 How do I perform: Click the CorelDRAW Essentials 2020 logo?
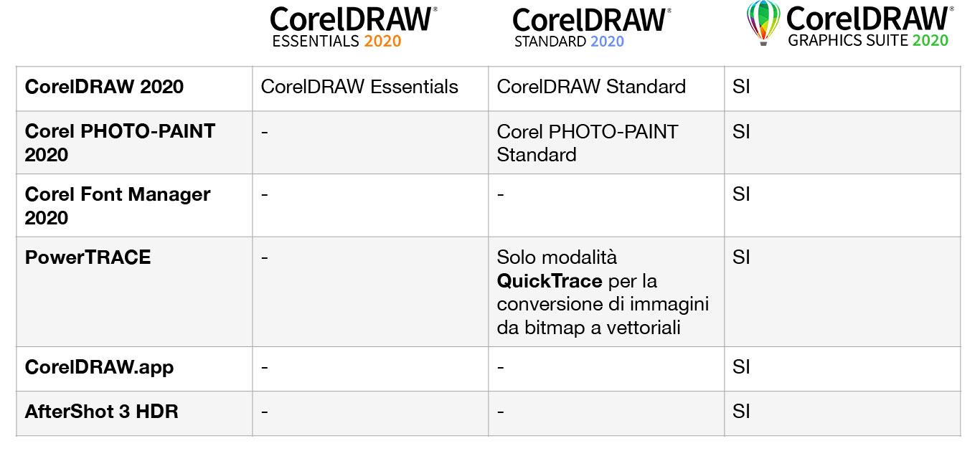[354, 27]
